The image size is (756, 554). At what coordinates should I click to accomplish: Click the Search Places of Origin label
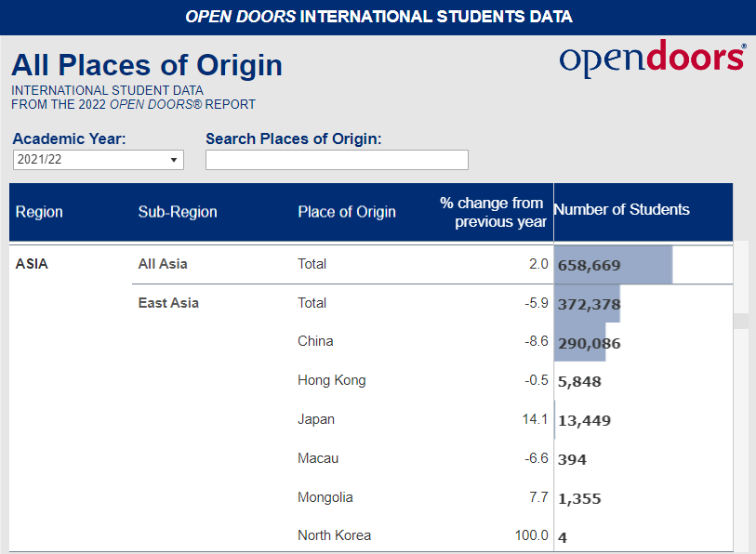(x=294, y=138)
